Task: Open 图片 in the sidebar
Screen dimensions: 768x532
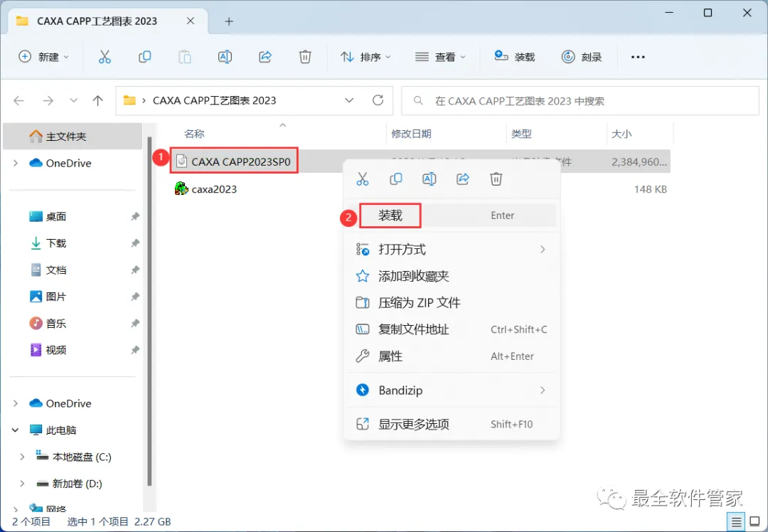Action: [x=56, y=297]
